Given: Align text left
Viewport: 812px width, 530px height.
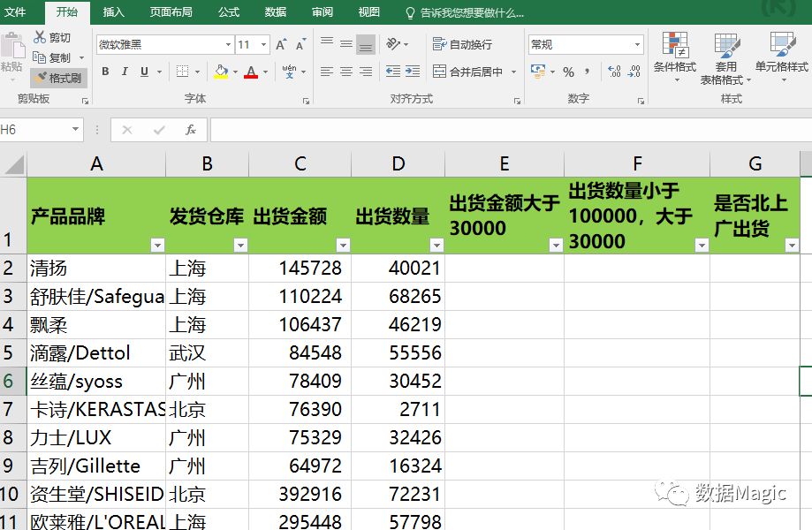Looking at the screenshot, I should tap(327, 72).
